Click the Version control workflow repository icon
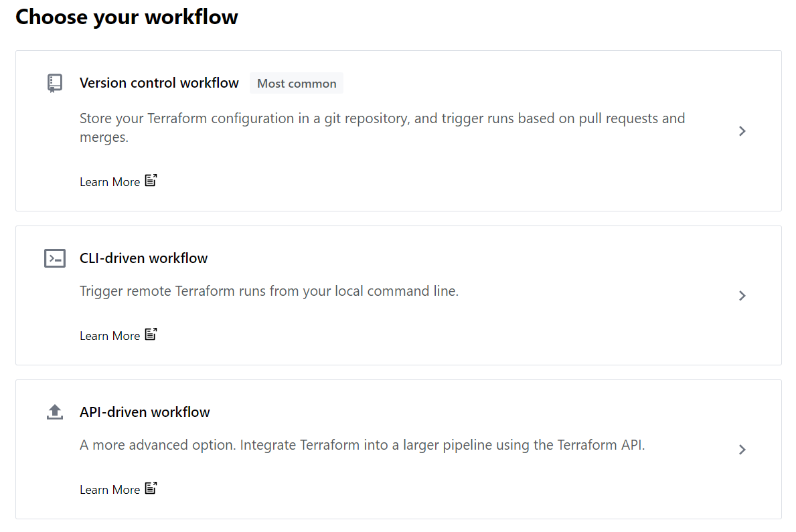Viewport: 796px width, 532px height. coord(55,83)
